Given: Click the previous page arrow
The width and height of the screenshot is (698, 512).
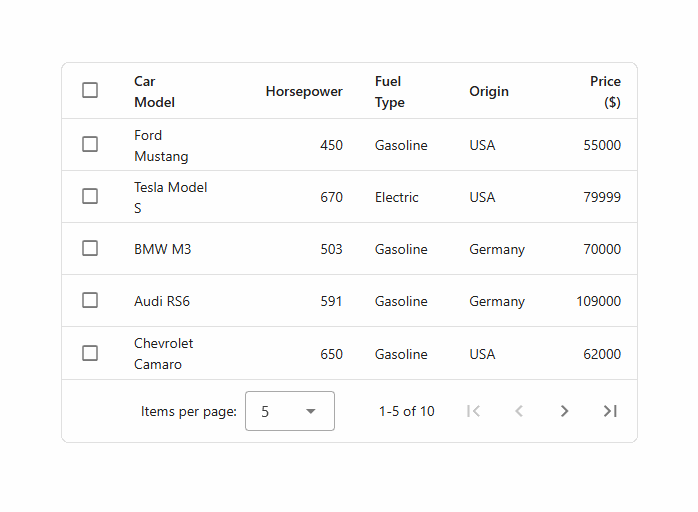Looking at the screenshot, I should [519, 411].
